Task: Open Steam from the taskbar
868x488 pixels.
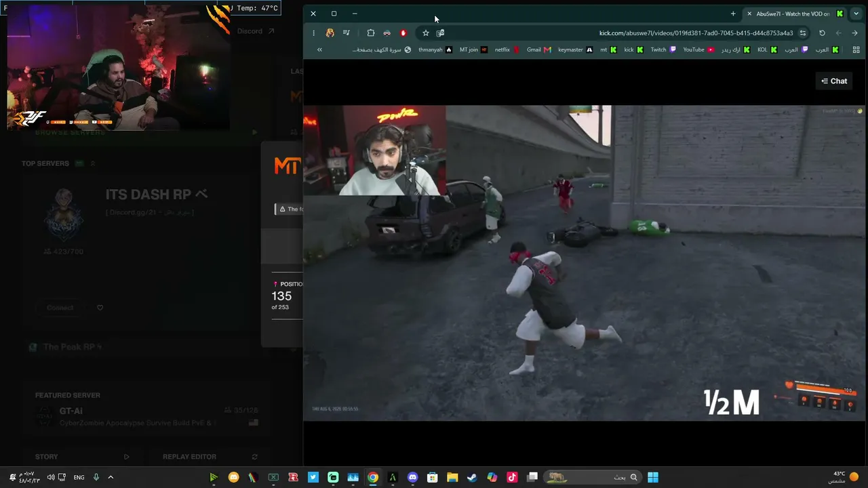Action: 473,477
